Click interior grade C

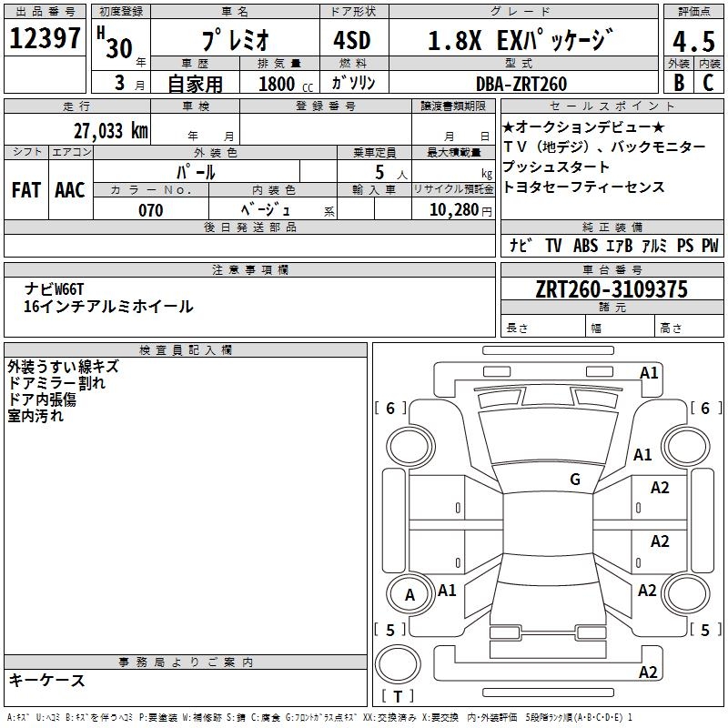pos(708,83)
